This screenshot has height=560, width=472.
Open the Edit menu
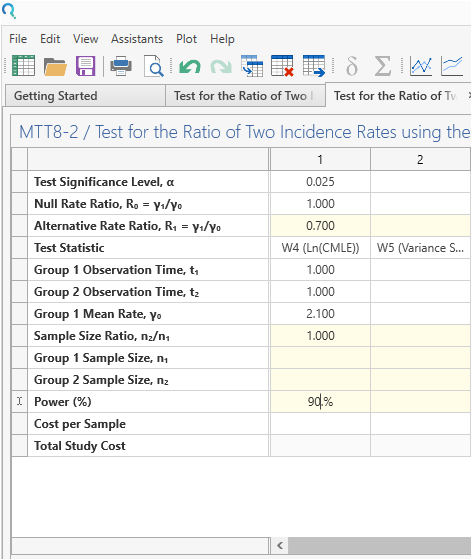point(50,39)
